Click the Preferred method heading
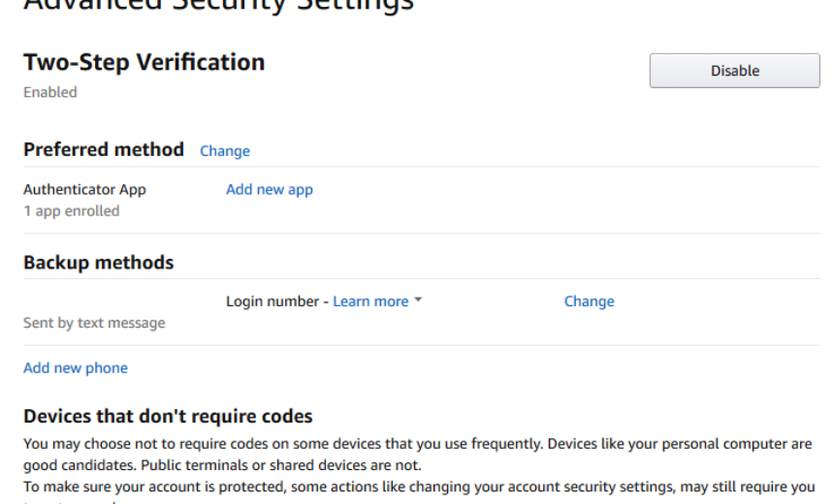The height and width of the screenshot is (504, 834). click(x=104, y=149)
